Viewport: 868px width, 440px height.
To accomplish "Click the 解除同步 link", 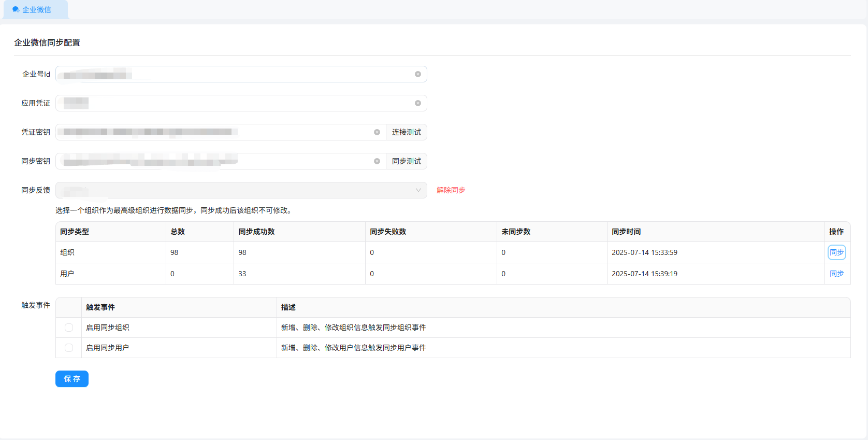I will [x=451, y=190].
